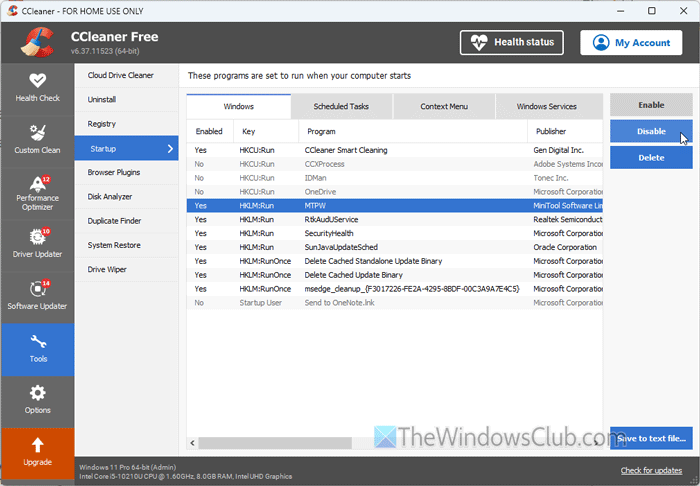Open Health Check heart icon
This screenshot has width=700, height=486.
coord(37,80)
